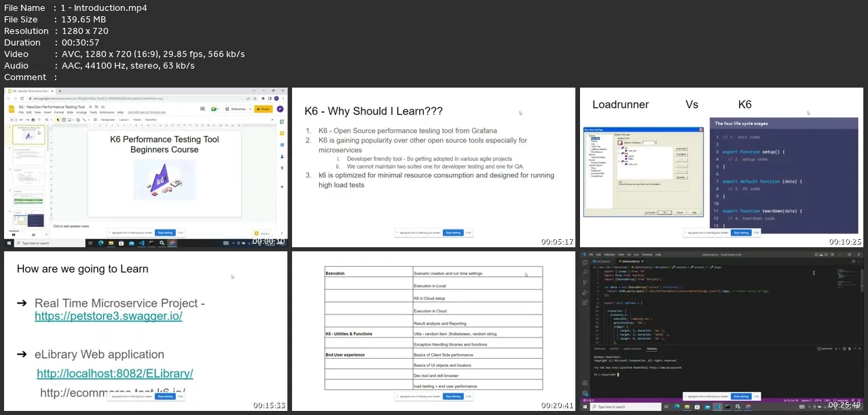
Task: Open Extensions view in VS Code activity bar
Action: [x=585, y=303]
